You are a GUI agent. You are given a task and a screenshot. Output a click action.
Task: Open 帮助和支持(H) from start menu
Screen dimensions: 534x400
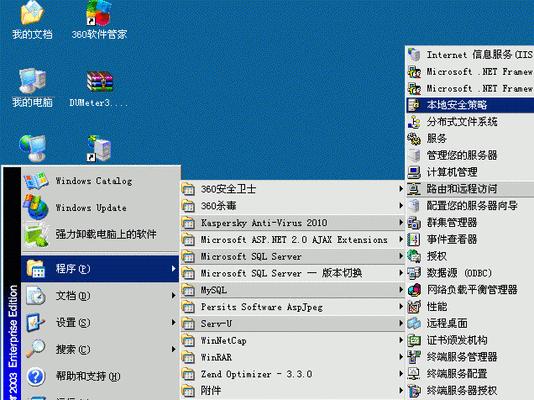click(100, 376)
